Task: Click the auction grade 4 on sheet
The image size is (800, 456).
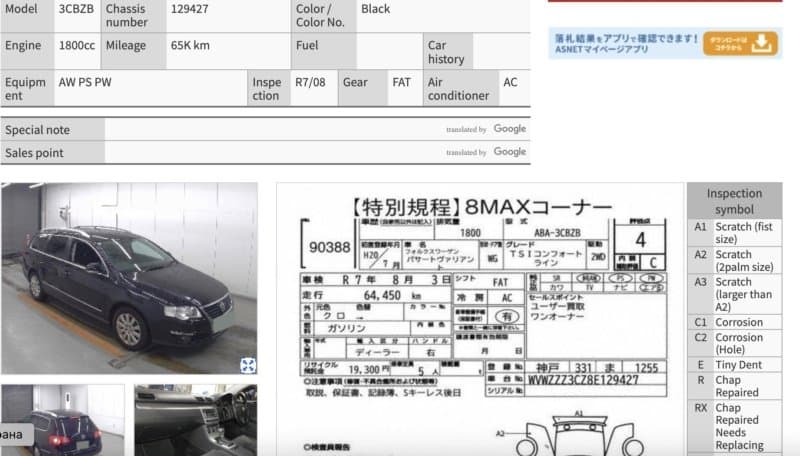Action: pyautogui.click(x=640, y=239)
